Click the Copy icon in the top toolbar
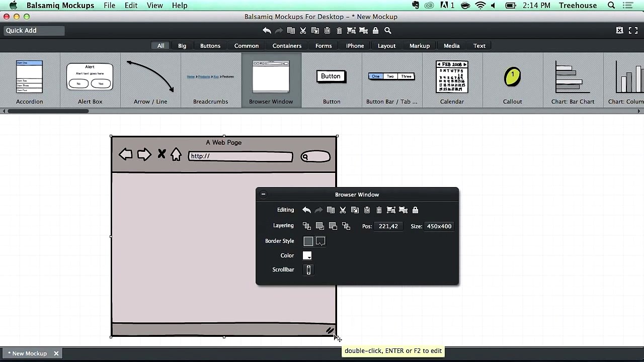This screenshot has height=362, width=644. (x=315, y=31)
